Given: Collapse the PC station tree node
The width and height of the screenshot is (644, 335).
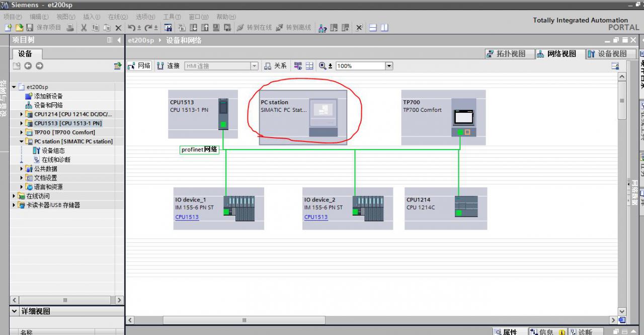Looking at the screenshot, I should click(x=22, y=142).
